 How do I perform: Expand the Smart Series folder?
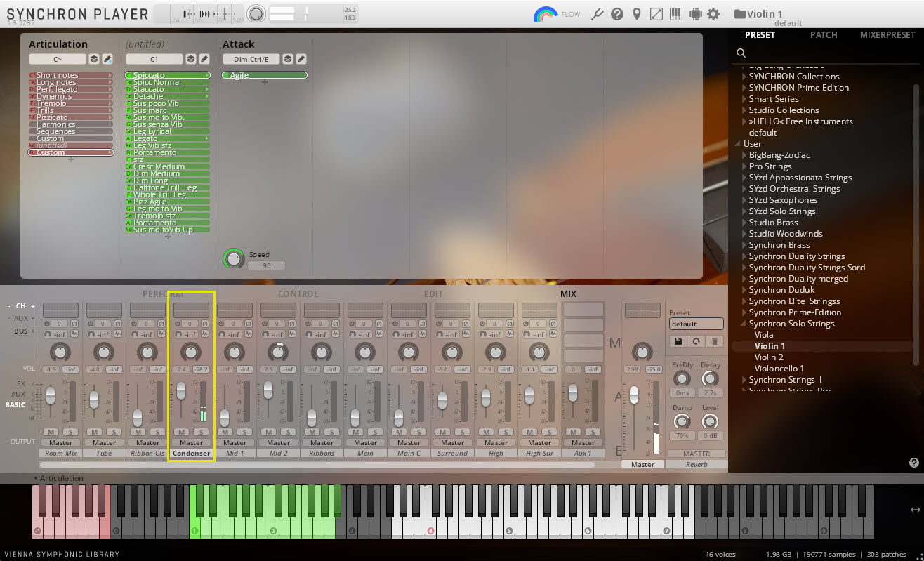click(744, 99)
